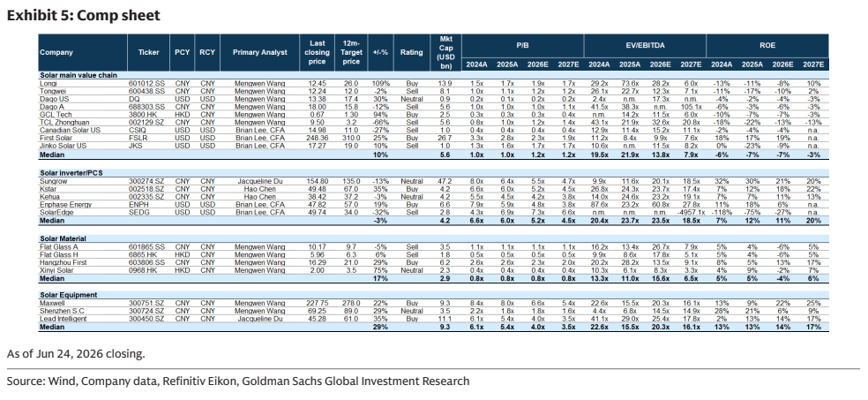Click Sungrow's market cap '47.2'

(445, 181)
